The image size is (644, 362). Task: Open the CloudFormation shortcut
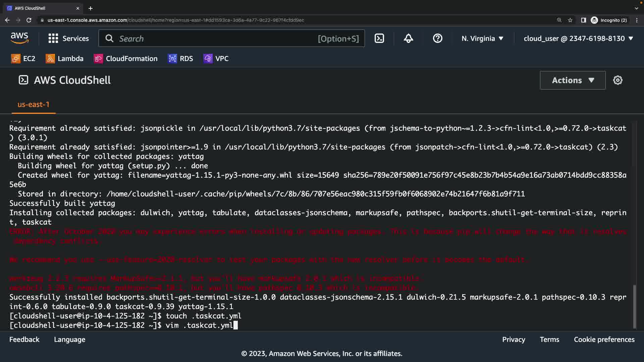[125, 59]
